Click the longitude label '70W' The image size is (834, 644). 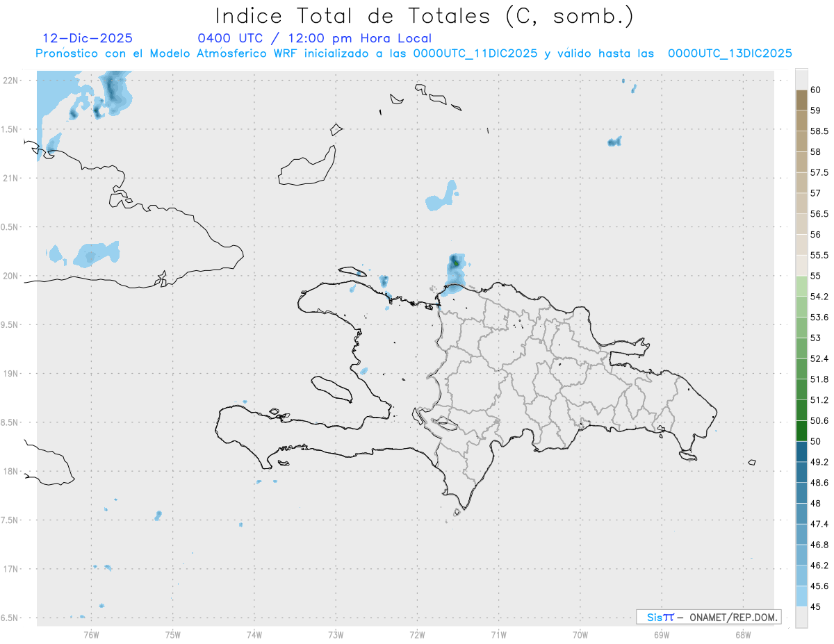[x=580, y=635]
